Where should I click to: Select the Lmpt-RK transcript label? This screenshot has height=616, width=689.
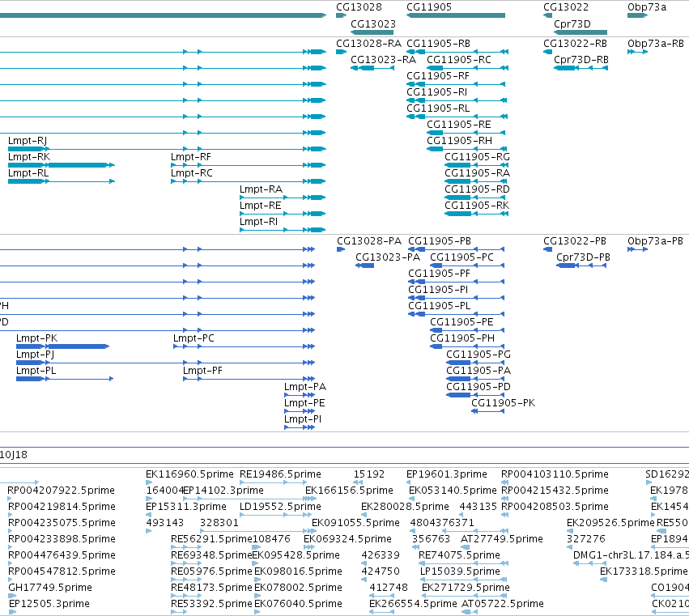[x=29, y=157]
